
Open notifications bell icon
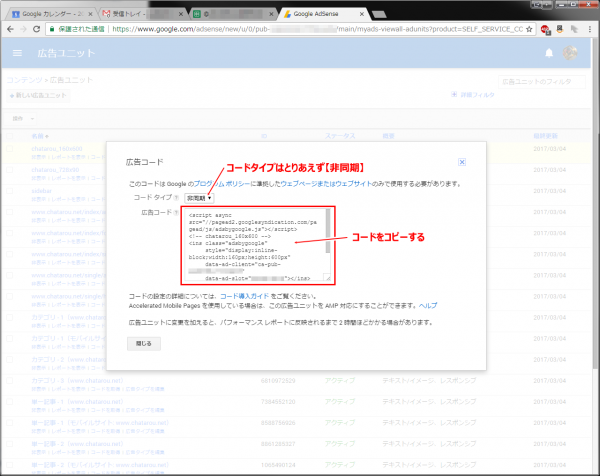pos(549,53)
